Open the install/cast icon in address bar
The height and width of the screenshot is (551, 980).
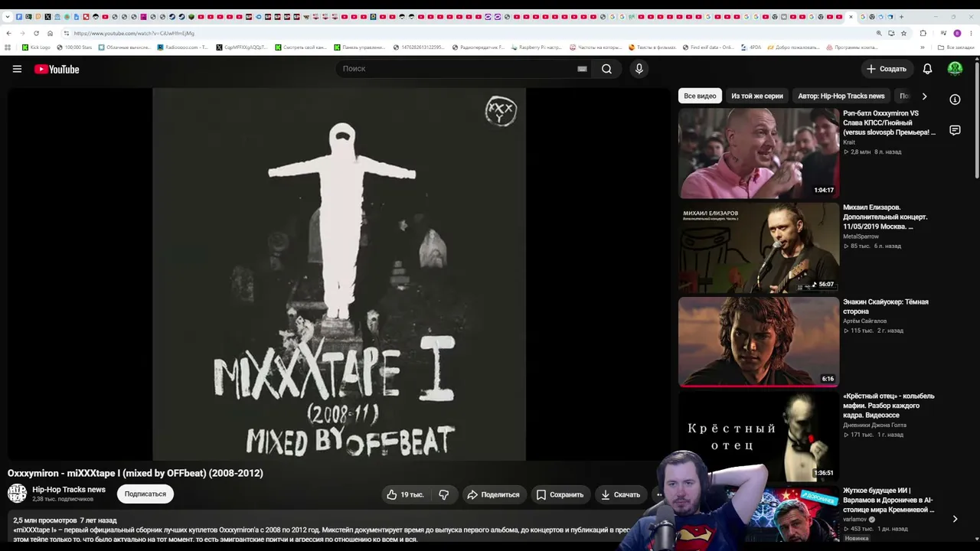[891, 33]
